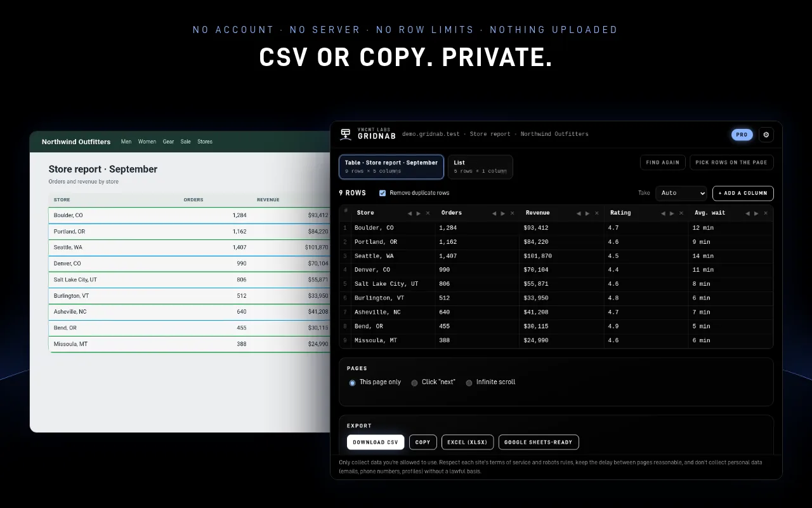
Task: Select the This page only option
Action: [353, 383]
